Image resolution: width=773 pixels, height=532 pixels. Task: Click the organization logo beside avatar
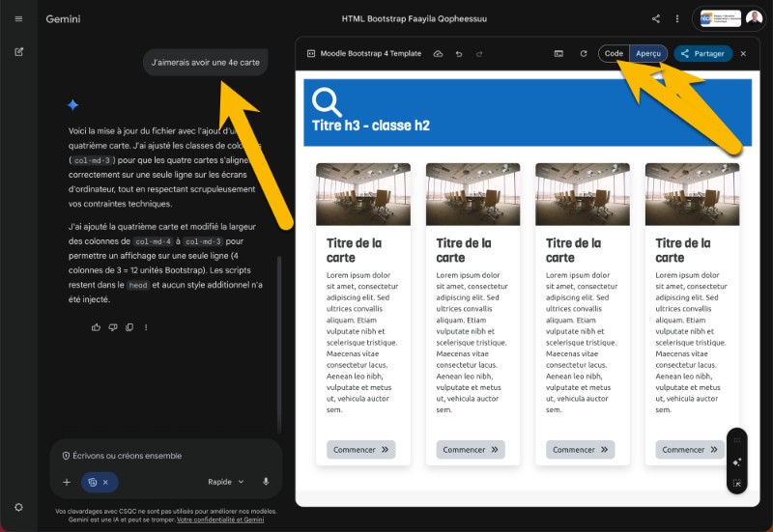(x=721, y=18)
